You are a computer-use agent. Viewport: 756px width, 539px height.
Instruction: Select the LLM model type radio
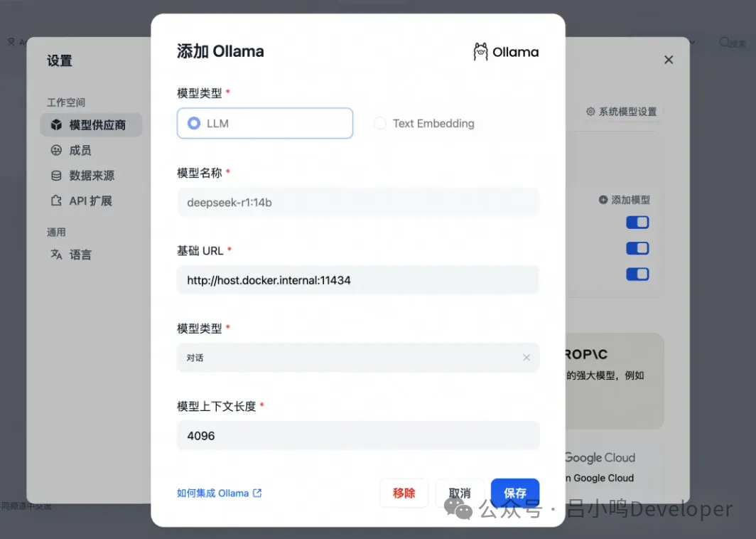click(265, 123)
